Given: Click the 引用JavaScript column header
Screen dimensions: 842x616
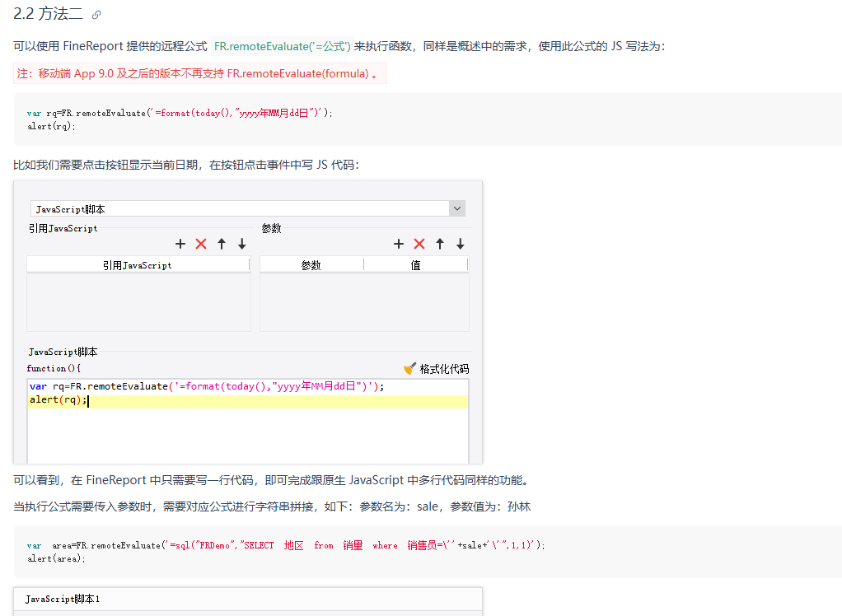Looking at the screenshot, I should click(138, 265).
